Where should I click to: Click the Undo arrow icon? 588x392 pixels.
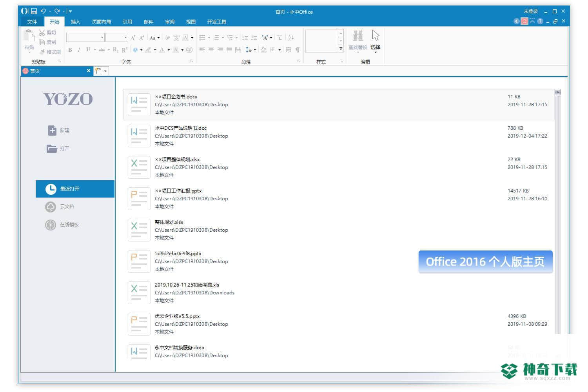click(x=43, y=11)
